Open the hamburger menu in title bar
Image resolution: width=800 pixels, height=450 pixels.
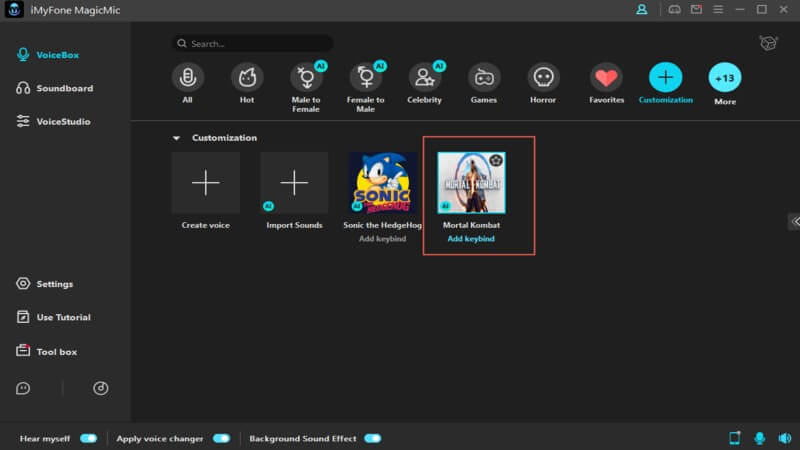(718, 10)
